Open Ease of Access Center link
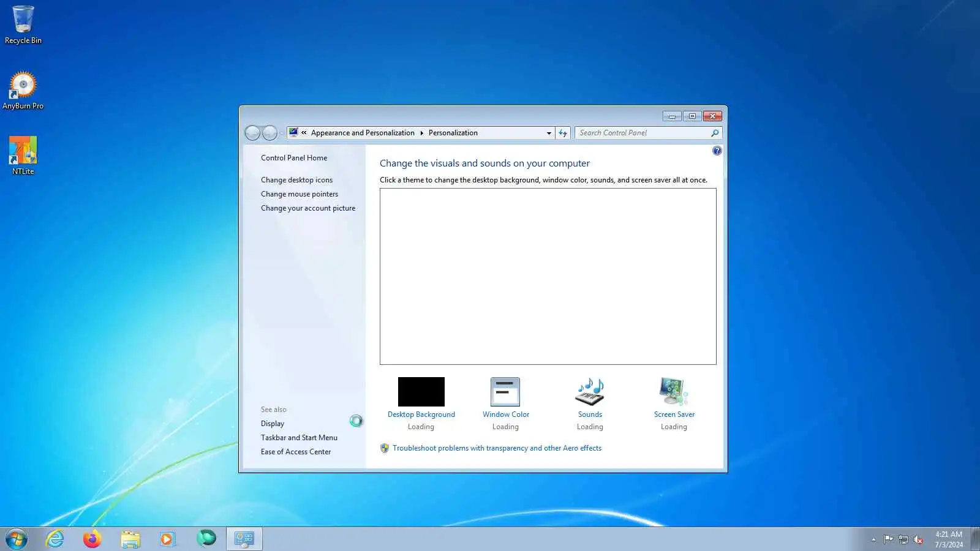Image resolution: width=980 pixels, height=551 pixels. (296, 452)
